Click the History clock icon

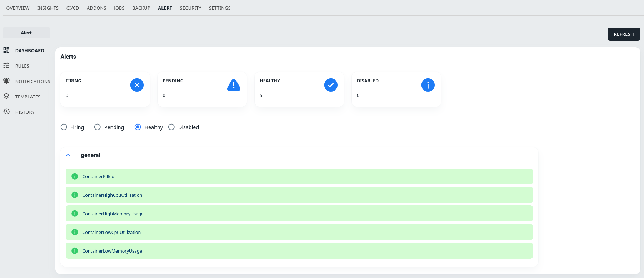click(x=6, y=112)
